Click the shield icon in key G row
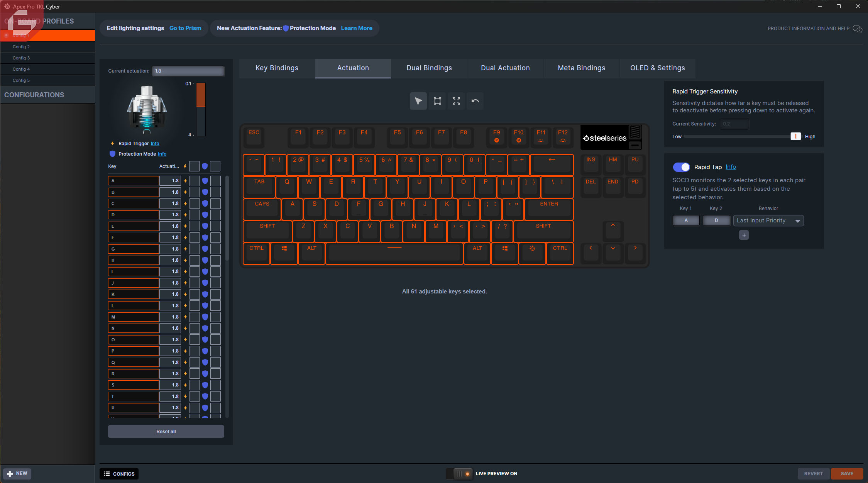Image resolution: width=868 pixels, height=483 pixels. [x=205, y=249]
